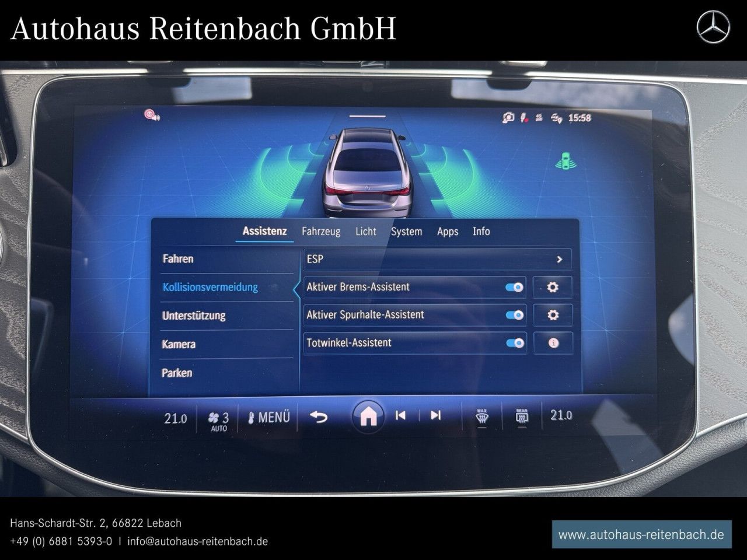
Task: Toggle Aktiver Spurhalte-Assistent switch
Action: pyautogui.click(x=515, y=315)
